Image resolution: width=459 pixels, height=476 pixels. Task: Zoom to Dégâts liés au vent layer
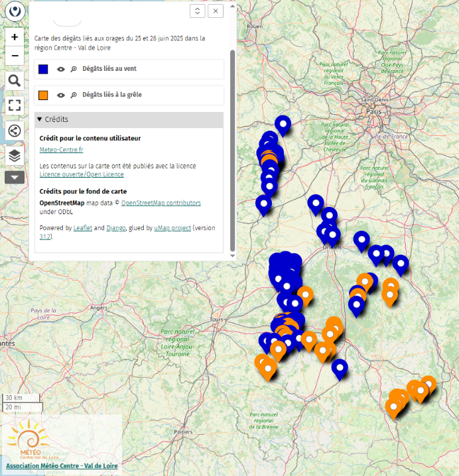[74, 69]
